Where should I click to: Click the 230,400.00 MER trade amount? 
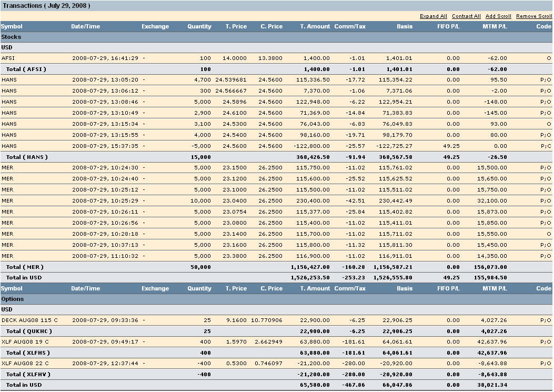tap(313, 201)
